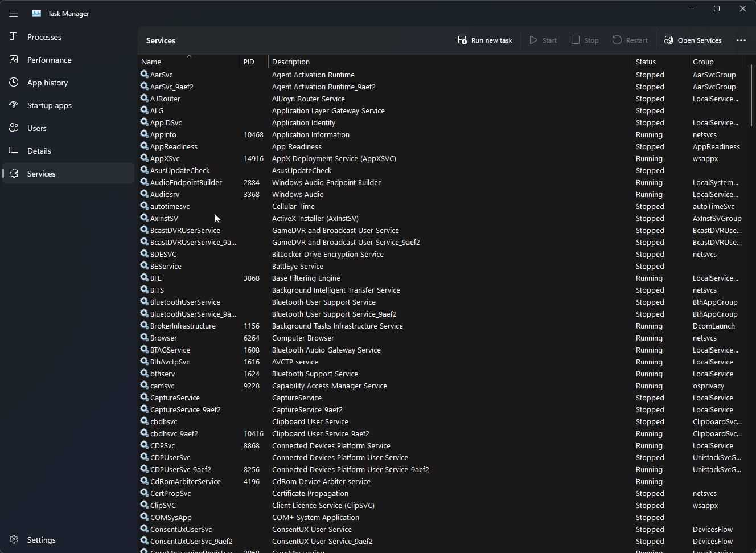Image resolution: width=756 pixels, height=553 pixels.
Task: Select the BEService service row
Action: coord(443,266)
